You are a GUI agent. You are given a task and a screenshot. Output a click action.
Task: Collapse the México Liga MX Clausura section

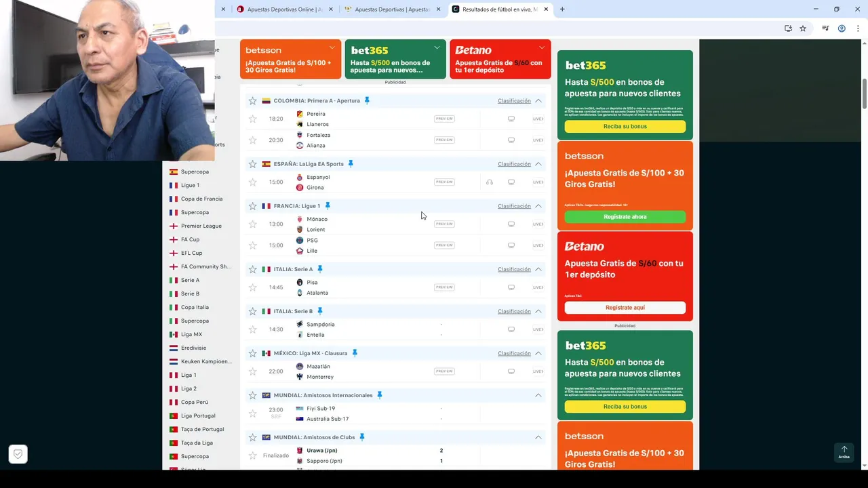[538, 353]
